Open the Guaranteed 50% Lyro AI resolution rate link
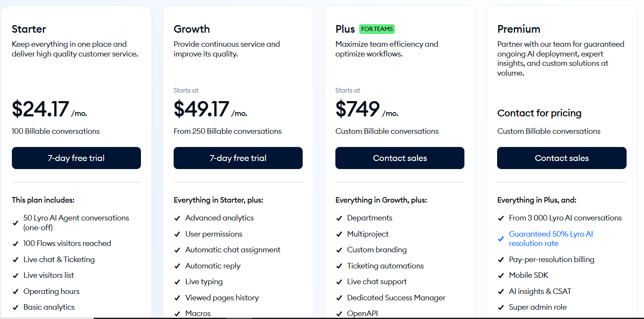 point(551,238)
